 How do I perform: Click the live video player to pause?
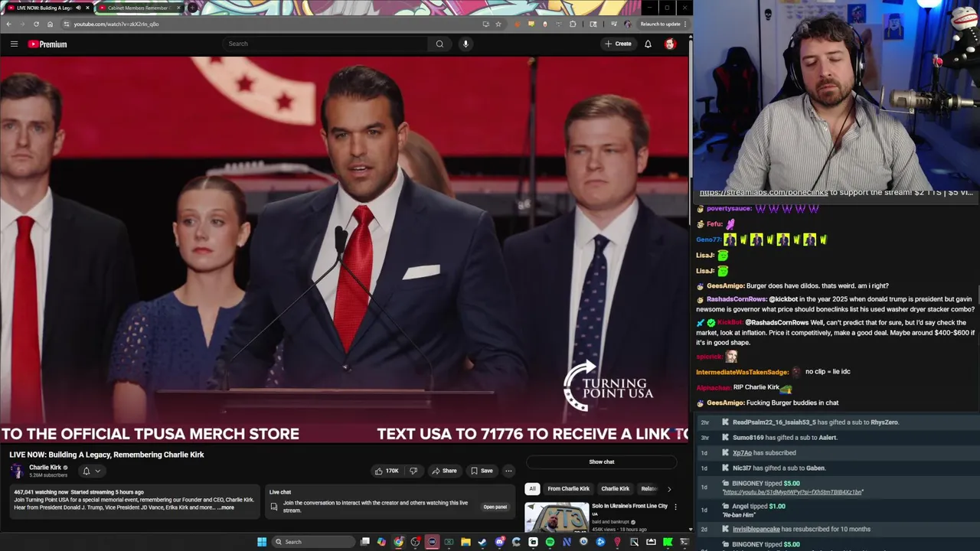point(345,249)
